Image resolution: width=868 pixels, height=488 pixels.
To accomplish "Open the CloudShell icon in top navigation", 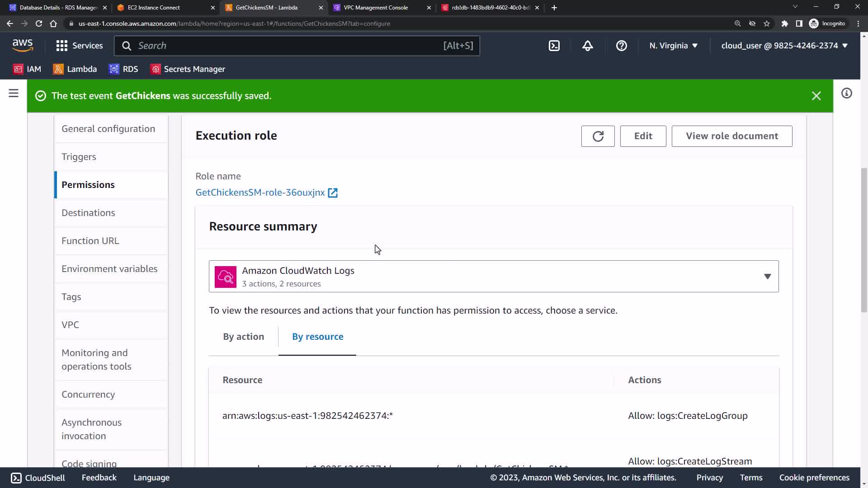I will pos(554,46).
